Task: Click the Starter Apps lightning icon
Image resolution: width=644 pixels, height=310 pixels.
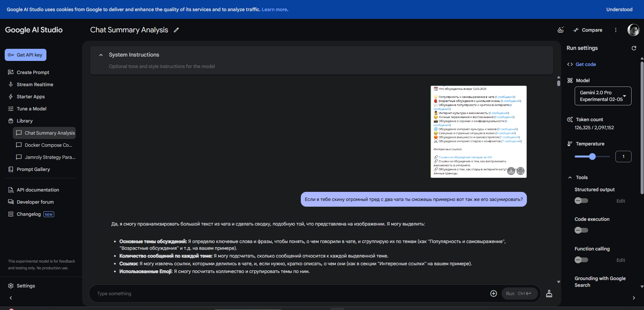Action: [11, 97]
